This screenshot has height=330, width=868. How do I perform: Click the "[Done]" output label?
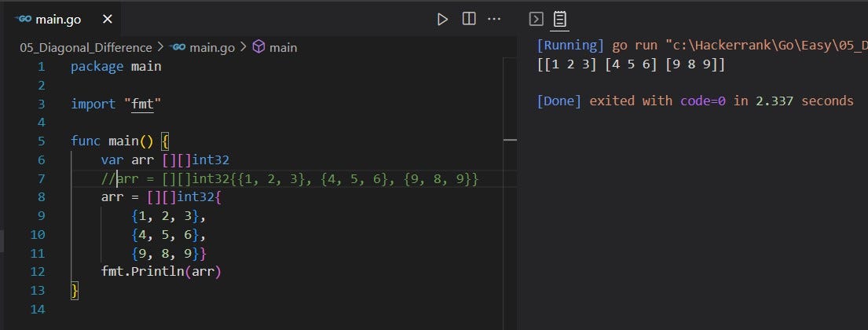pyautogui.click(x=559, y=101)
